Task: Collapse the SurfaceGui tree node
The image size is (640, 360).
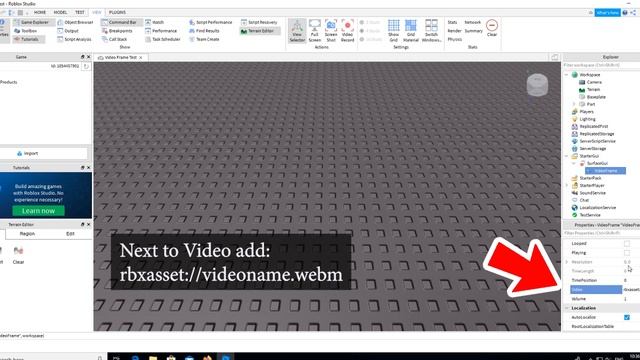Action: click(574, 163)
